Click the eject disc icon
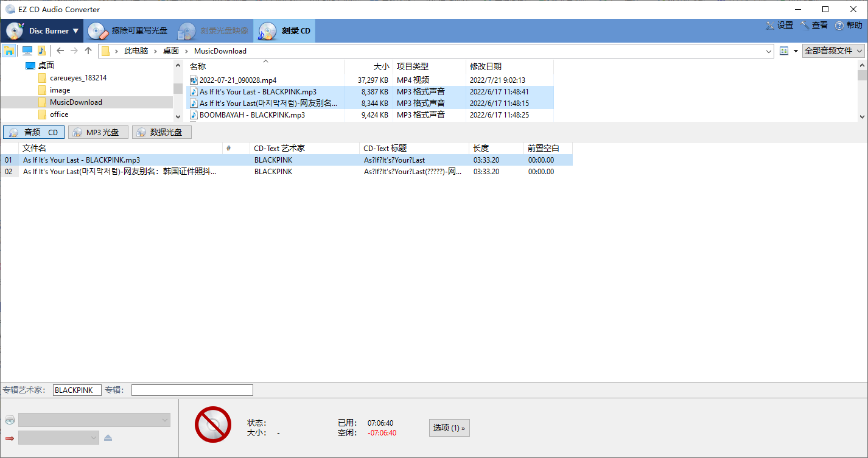Screen dimensions: 868x458 pyautogui.click(x=108, y=437)
